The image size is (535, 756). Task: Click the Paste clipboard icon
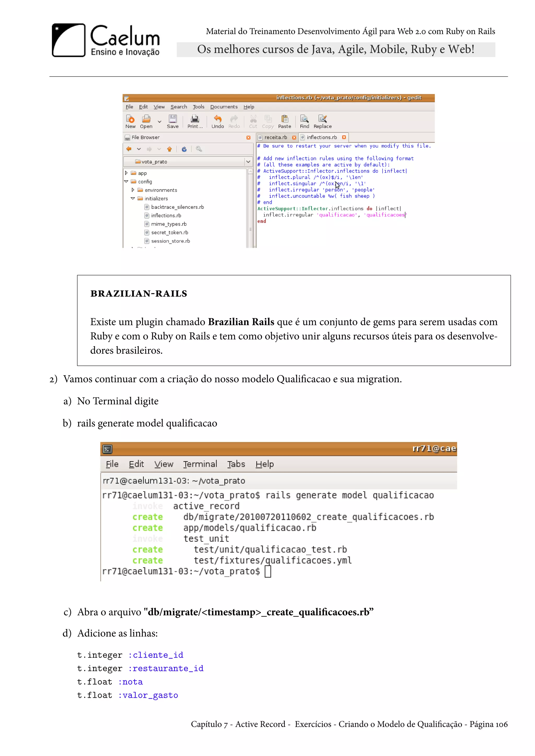(285, 119)
